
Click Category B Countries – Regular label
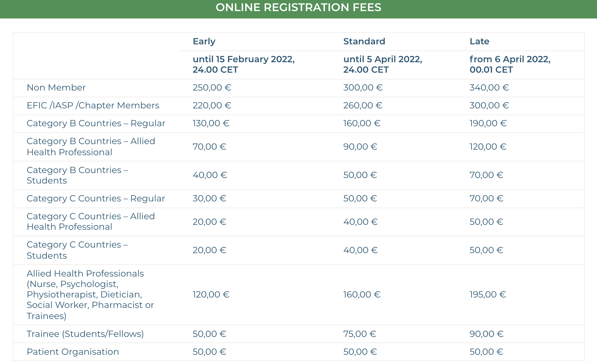tap(96, 123)
